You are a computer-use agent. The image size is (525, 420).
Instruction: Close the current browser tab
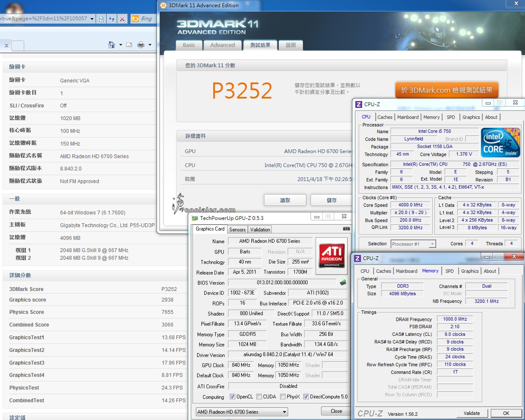pos(6,46)
